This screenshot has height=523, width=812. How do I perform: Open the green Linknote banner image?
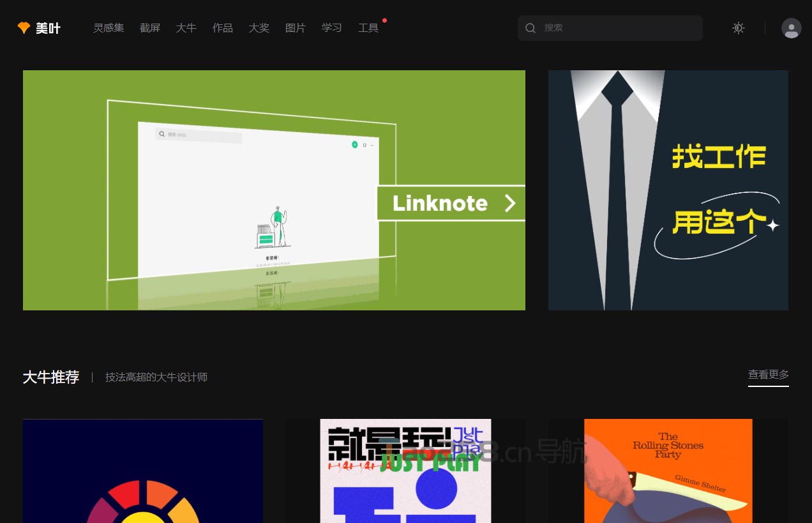[x=274, y=190]
